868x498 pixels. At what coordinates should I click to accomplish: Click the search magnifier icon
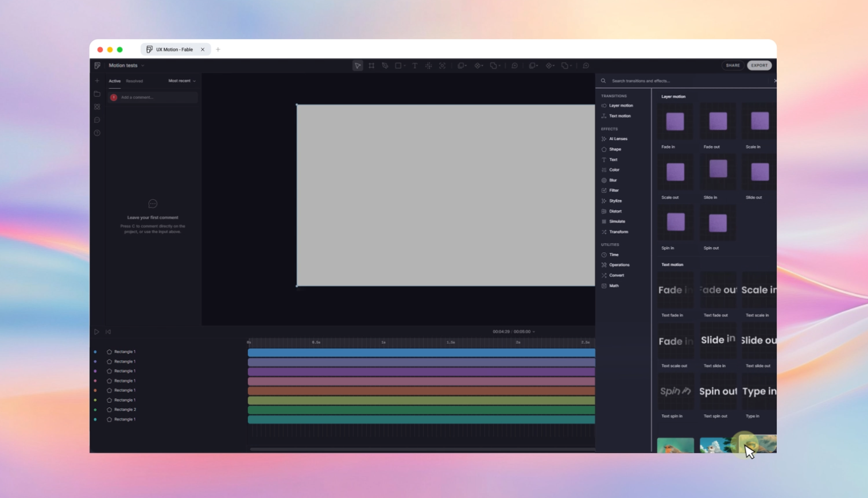pyautogui.click(x=603, y=81)
